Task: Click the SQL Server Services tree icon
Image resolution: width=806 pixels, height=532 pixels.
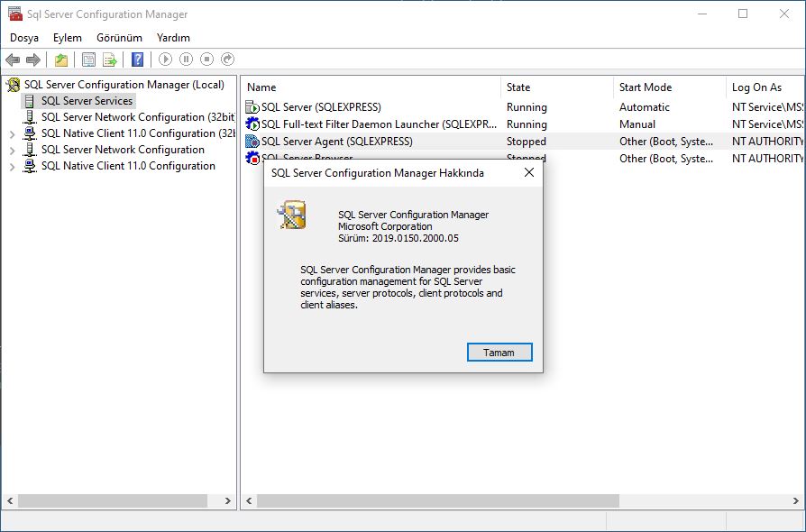Action: [x=31, y=101]
